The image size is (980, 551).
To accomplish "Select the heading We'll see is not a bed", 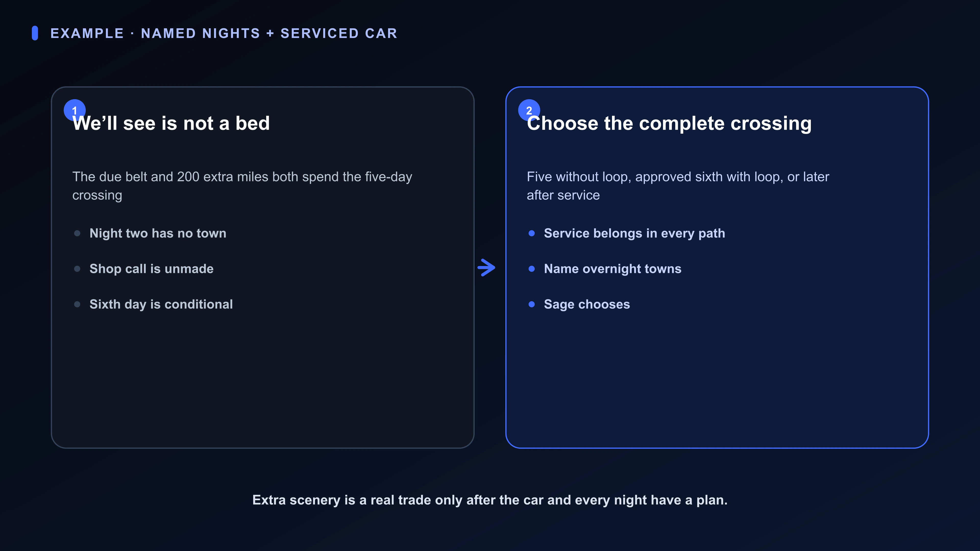I will click(171, 123).
